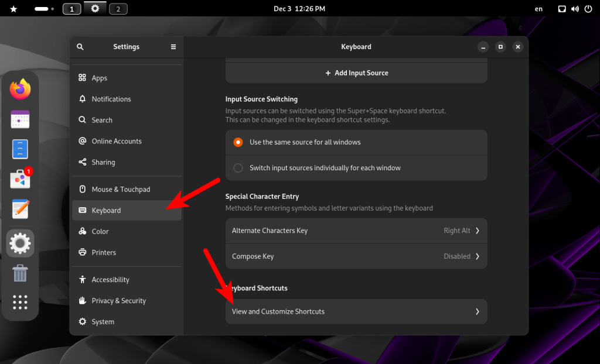Open the text editor dock icon
The height and width of the screenshot is (364, 600).
[20, 209]
